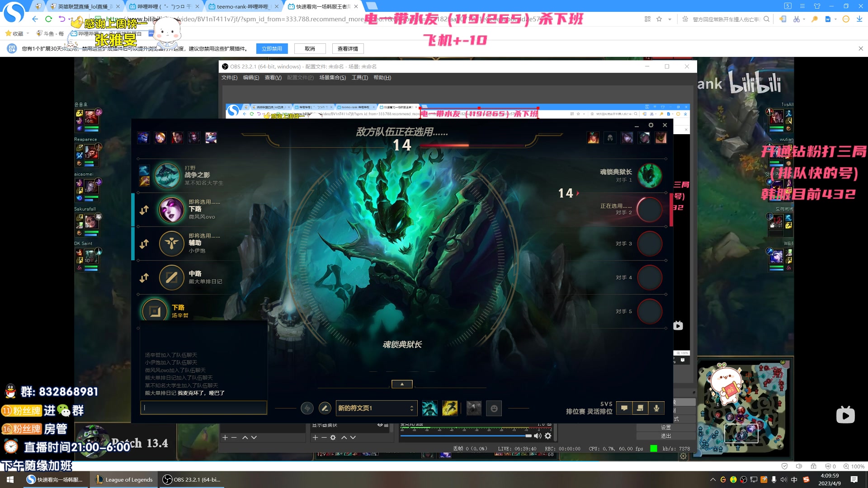
Task: Switch to teemo-rank browser tab
Action: point(242,6)
